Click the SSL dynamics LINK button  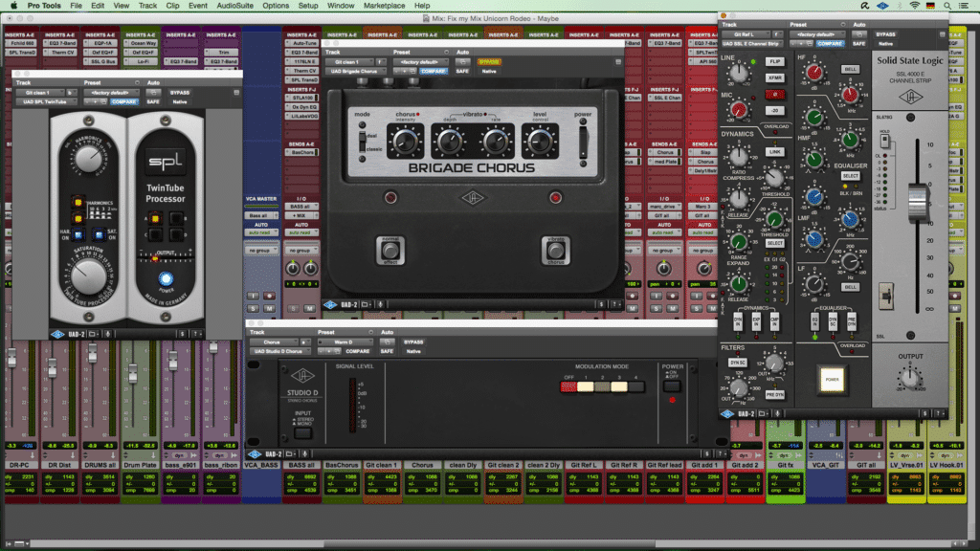[x=775, y=152]
